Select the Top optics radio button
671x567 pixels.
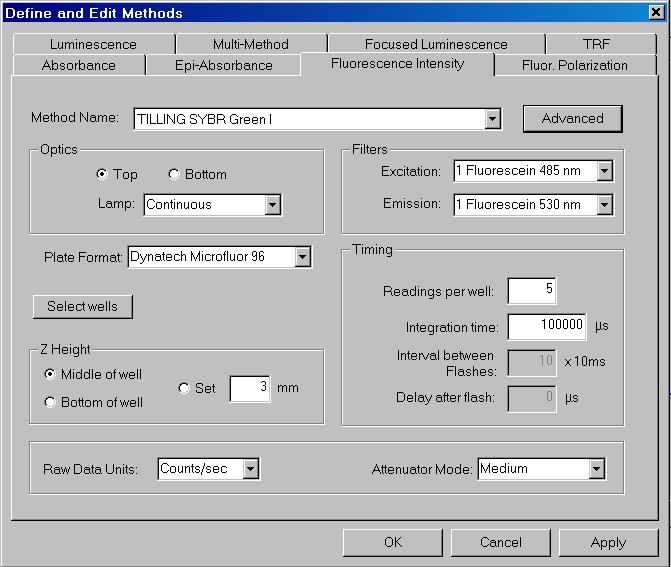[x=102, y=174]
